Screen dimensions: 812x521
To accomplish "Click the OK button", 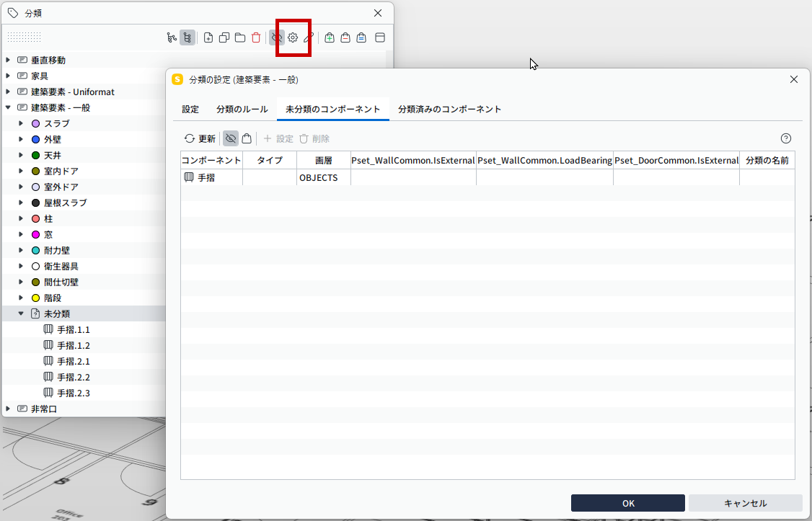I will click(628, 503).
